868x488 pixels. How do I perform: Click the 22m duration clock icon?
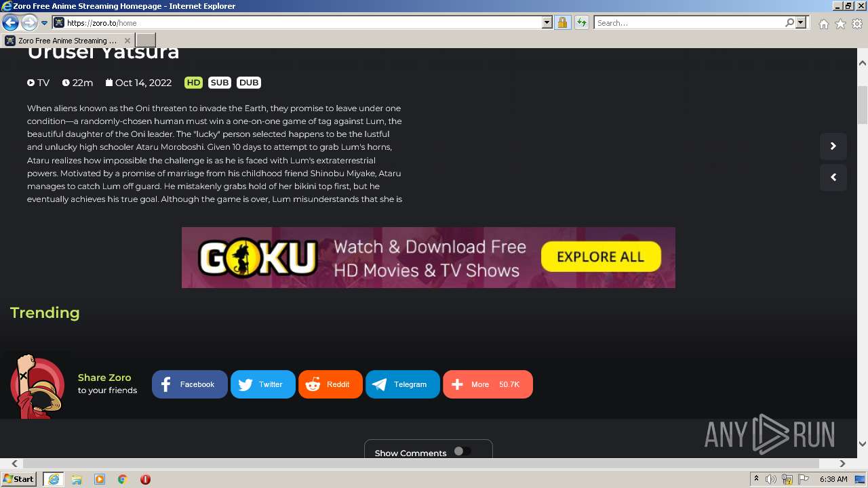(x=66, y=83)
